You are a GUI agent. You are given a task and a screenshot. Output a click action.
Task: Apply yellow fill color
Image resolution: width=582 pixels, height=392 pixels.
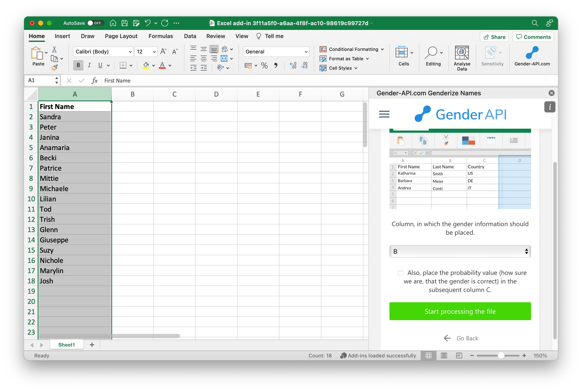[x=146, y=65]
